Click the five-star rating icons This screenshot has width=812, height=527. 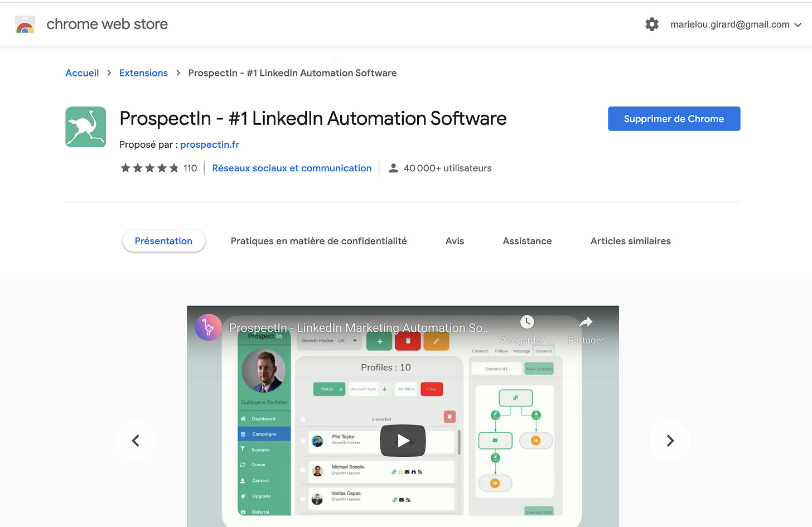[x=149, y=168]
